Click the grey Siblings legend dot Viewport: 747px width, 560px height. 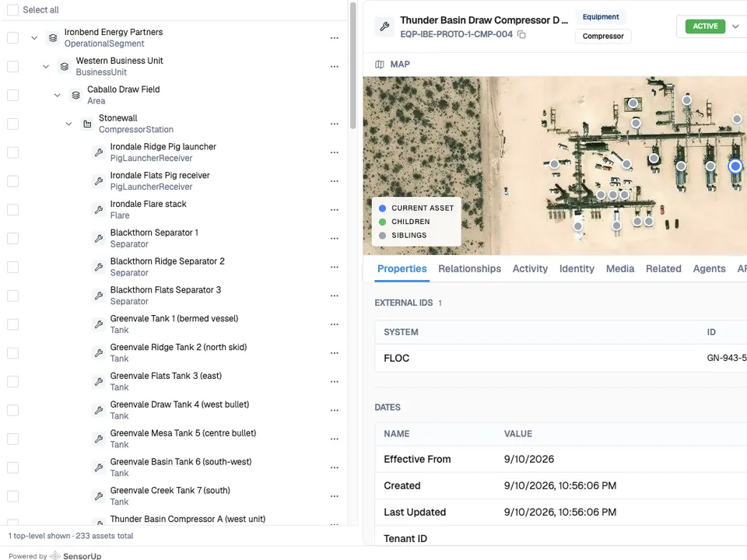coord(382,235)
